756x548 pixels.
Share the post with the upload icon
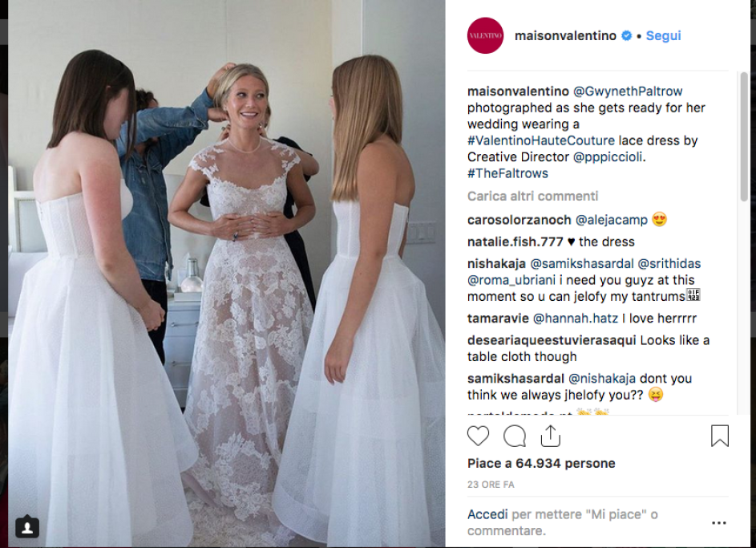(551, 436)
